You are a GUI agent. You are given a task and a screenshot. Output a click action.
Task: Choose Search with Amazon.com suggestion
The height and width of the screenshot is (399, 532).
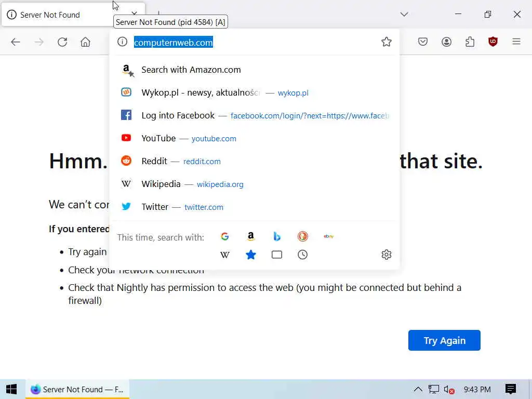[254, 70]
